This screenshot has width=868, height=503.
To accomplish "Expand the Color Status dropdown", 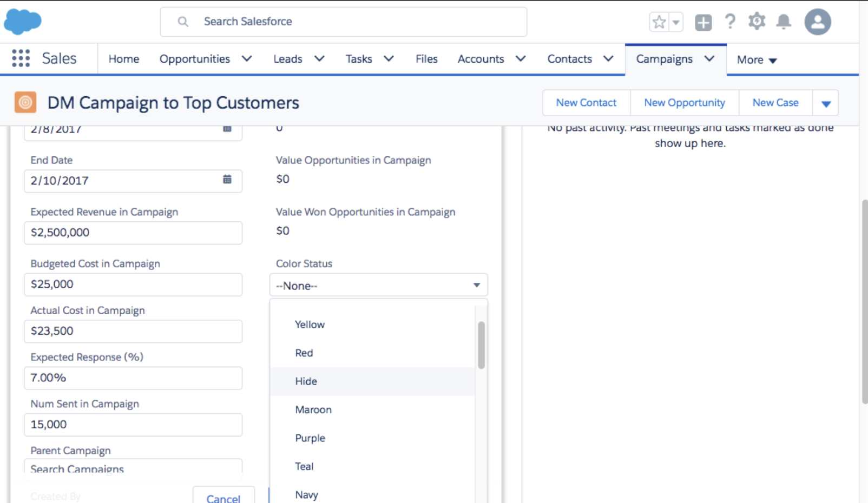I will pos(378,285).
